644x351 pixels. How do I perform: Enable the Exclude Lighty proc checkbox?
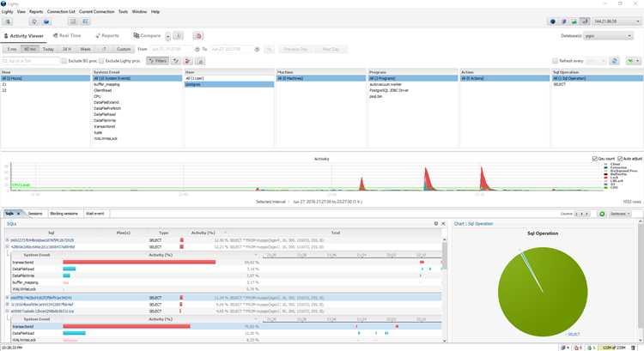coord(102,61)
